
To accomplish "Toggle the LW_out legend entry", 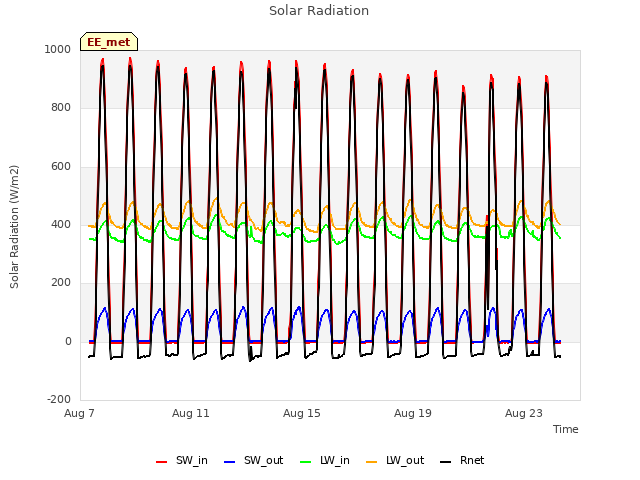I will [395, 461].
